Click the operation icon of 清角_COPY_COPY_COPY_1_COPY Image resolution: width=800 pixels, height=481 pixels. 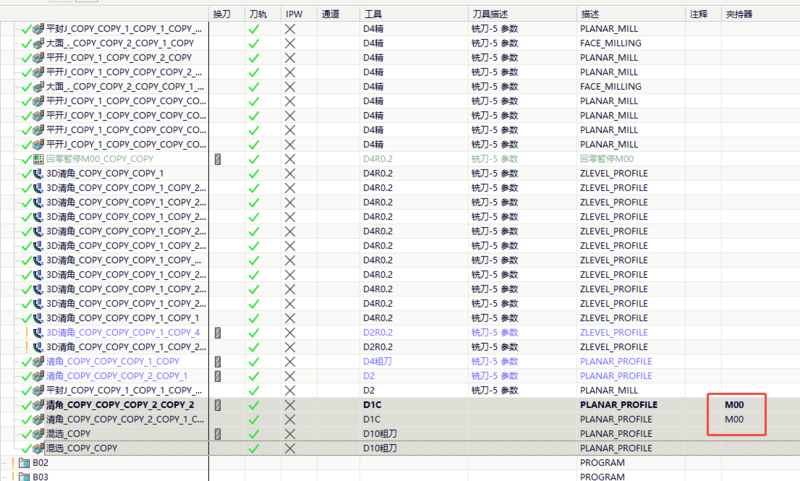coord(38,362)
